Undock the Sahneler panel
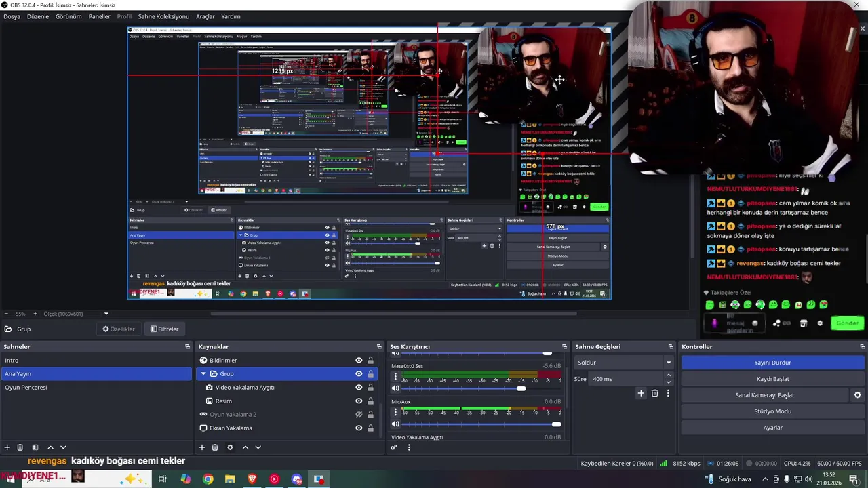 (188, 347)
